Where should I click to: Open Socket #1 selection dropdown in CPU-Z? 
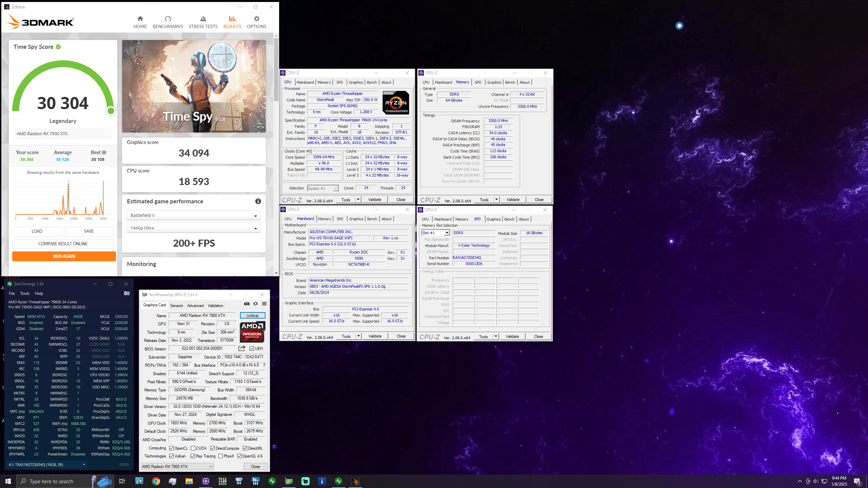click(323, 188)
